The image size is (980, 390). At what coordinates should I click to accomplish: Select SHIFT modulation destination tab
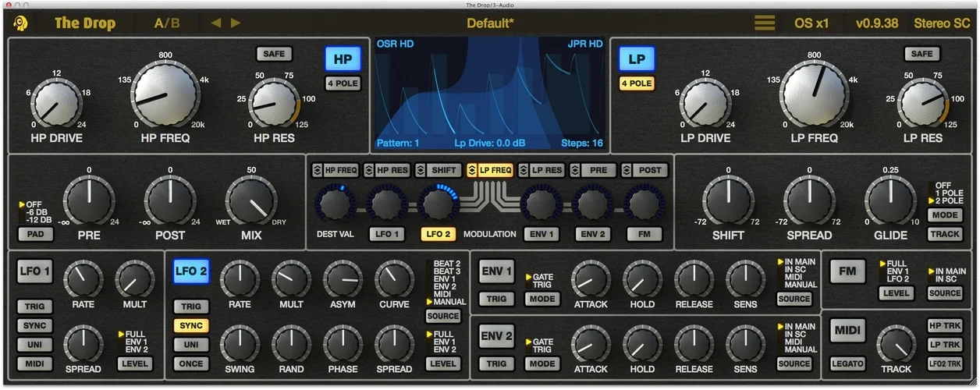(x=438, y=170)
